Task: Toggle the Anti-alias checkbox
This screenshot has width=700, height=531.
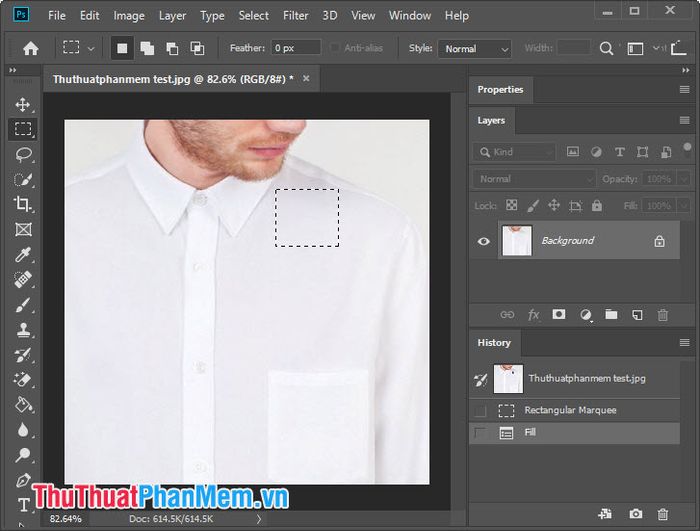Action: (334, 48)
